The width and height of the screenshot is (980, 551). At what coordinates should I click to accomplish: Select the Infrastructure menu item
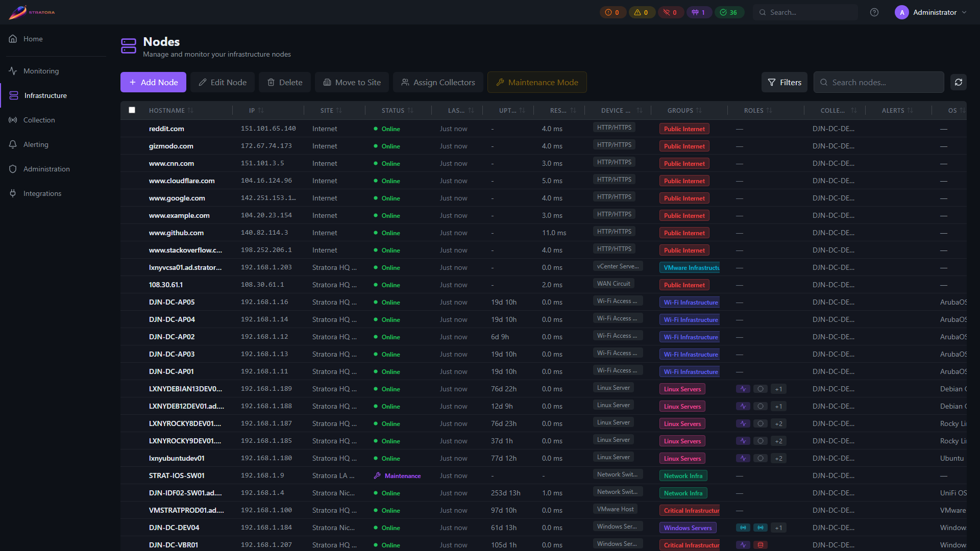click(53, 95)
